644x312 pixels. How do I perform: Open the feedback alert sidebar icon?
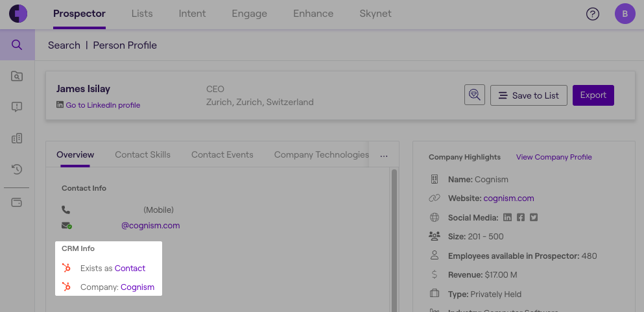pyautogui.click(x=17, y=107)
